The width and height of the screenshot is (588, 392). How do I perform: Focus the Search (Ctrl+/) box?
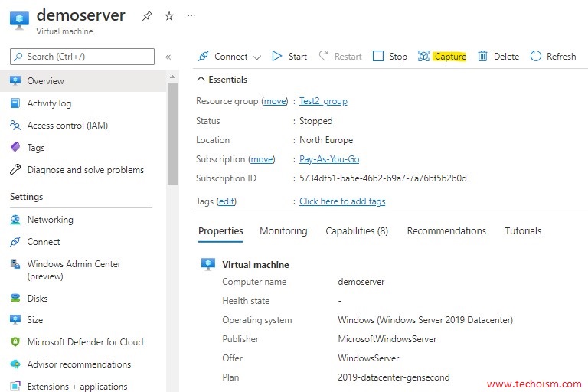82,57
